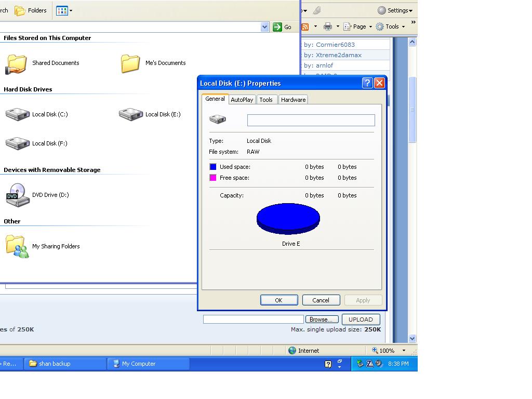
Task: Switch to the Hardware tab
Action: pos(293,99)
